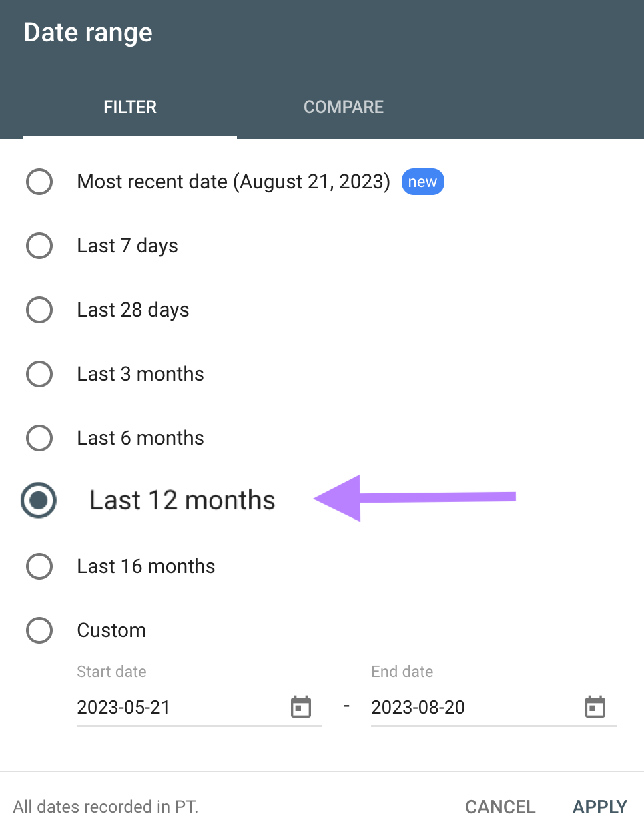Choose the Last 7 days option
The height and width of the screenshot is (830, 644).
(39, 246)
